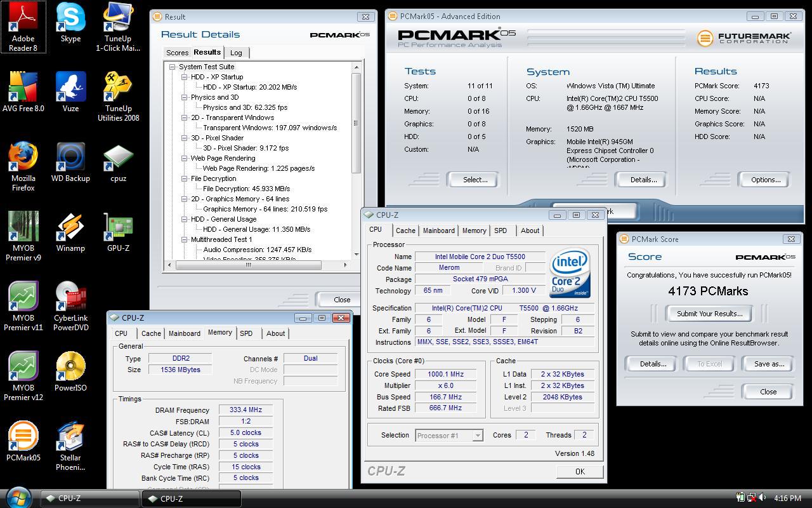The image size is (812, 508).
Task: Switch to Scores tab in Result Details
Action: (x=177, y=53)
